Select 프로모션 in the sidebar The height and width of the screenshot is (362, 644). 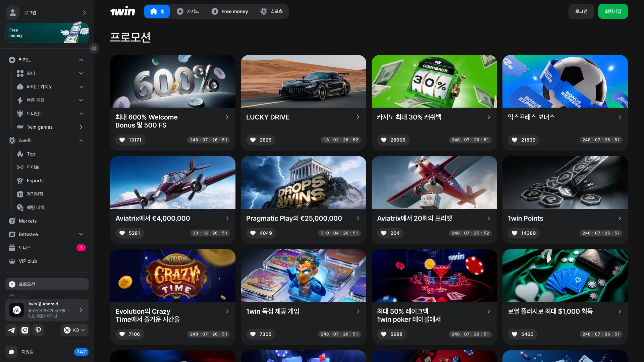tap(47, 284)
